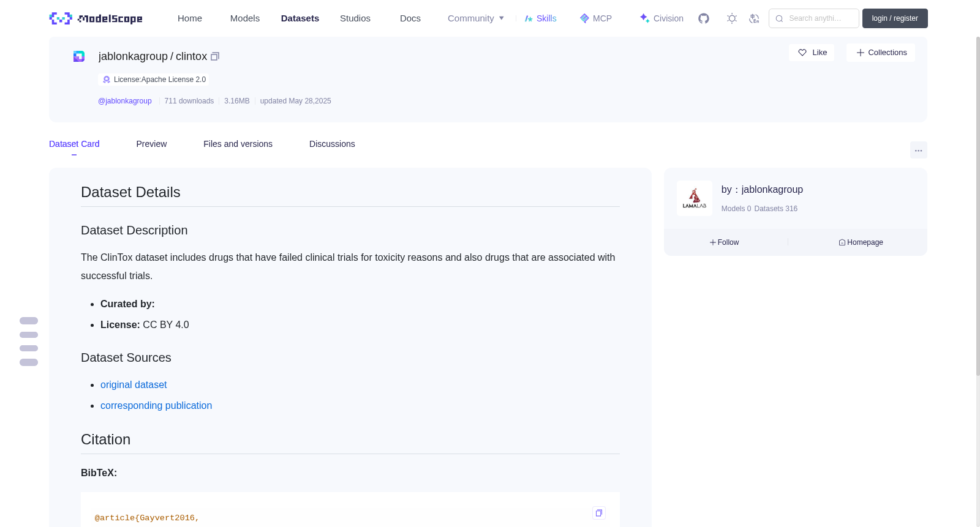Expand the Community dropdown menu
Image resolution: width=980 pixels, height=527 pixels.
coord(476,18)
